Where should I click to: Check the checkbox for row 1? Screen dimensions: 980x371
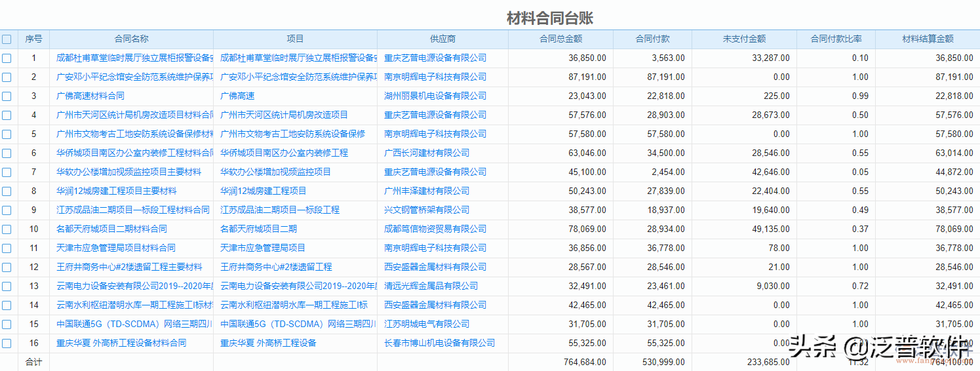[x=7, y=58]
